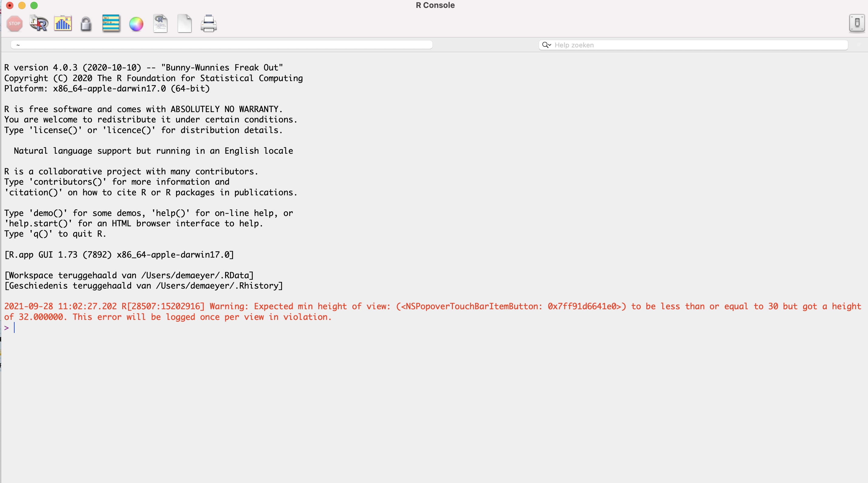Click the 'citation()' publications line
The image size is (868, 483).
(x=151, y=192)
